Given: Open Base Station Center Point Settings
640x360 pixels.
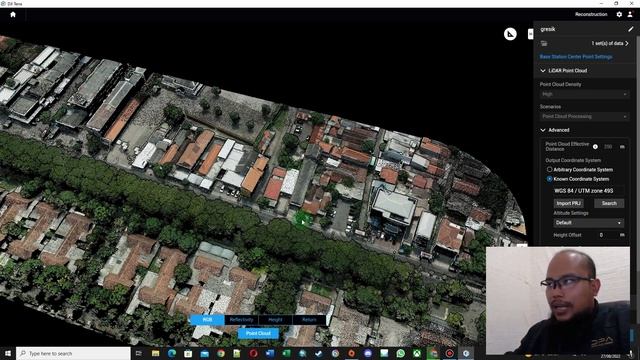Looking at the screenshot, I should pos(576,57).
